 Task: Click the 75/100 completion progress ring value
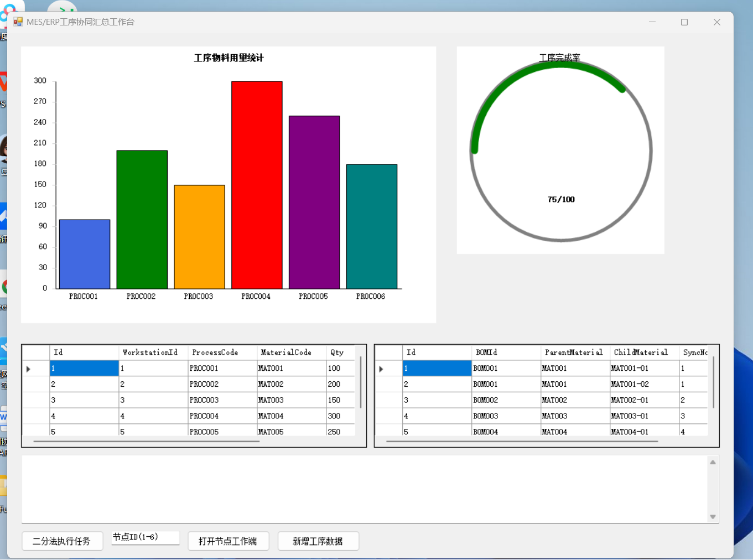pos(561,199)
